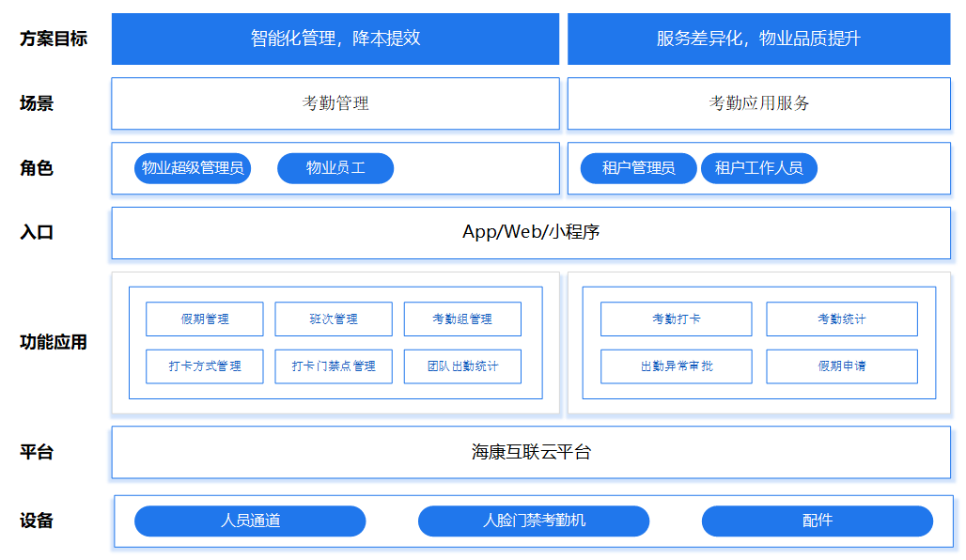The image size is (966, 560).
Task: Click the 租户管理员 role pill
Action: [638, 168]
